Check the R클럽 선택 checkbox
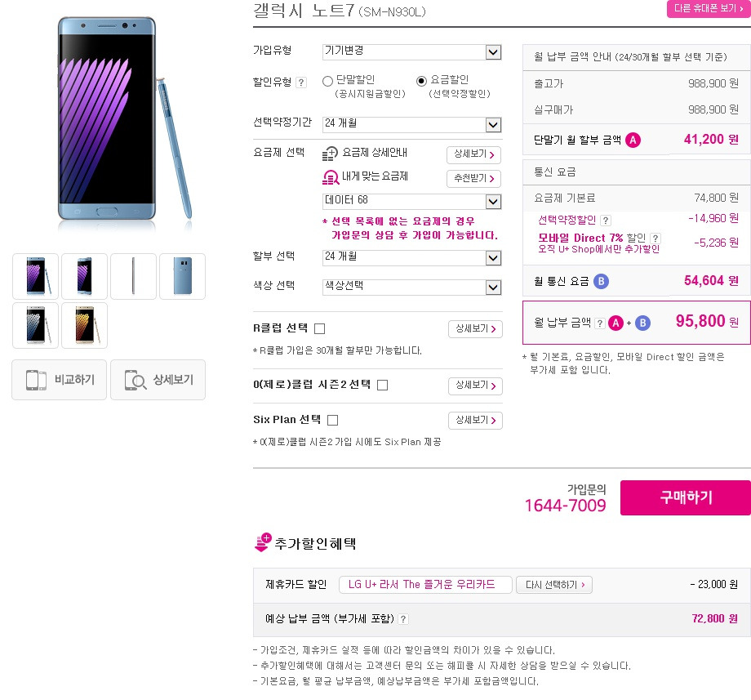Viewport: 751px width, 700px height. click(x=319, y=328)
